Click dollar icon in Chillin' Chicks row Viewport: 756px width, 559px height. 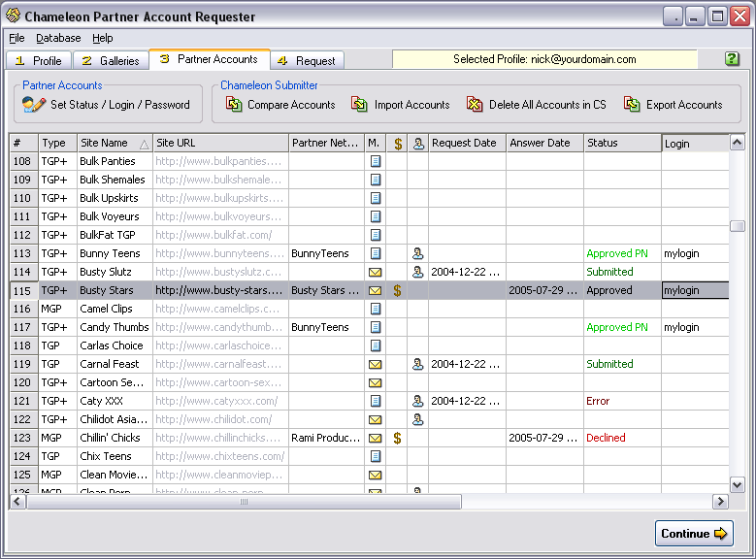click(x=397, y=438)
